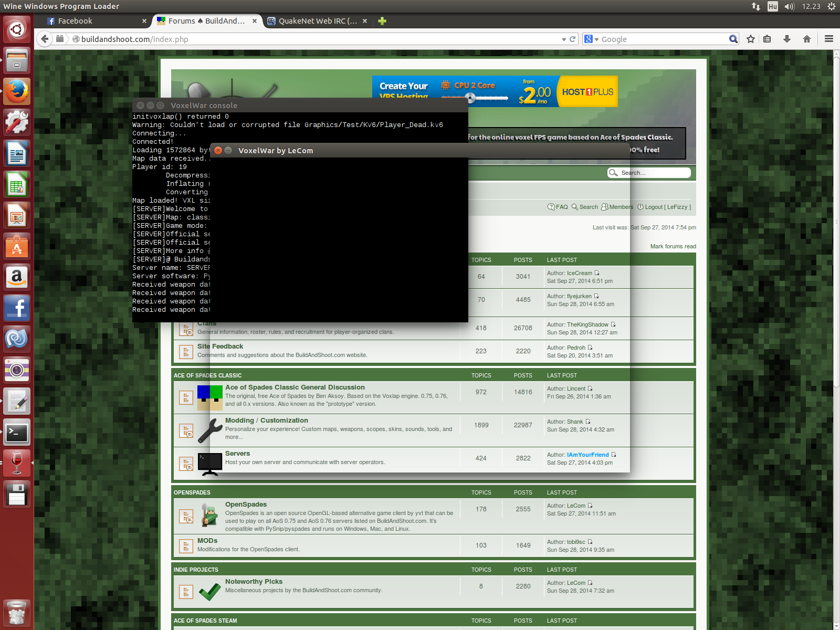Open the Modding / Customization forum
This screenshot has width=840, height=630.
coord(266,421)
